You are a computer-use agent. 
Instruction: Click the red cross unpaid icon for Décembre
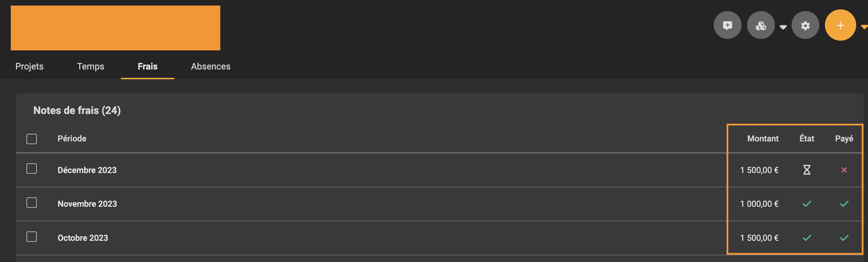pyautogui.click(x=844, y=170)
